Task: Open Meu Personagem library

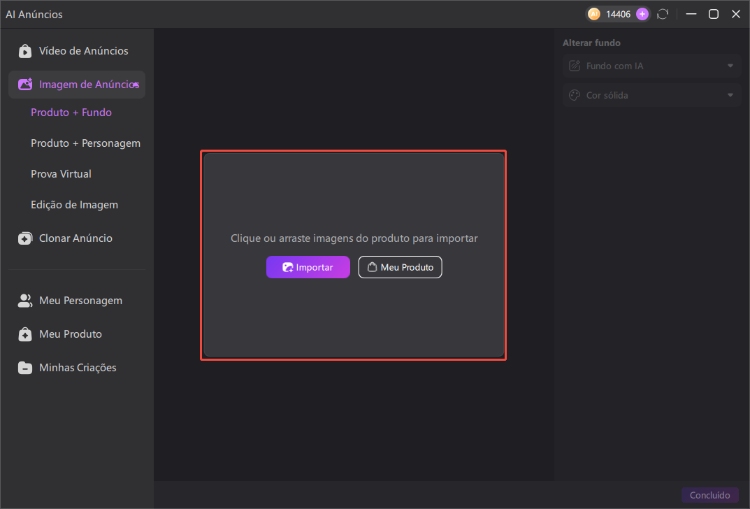Action: click(x=77, y=300)
